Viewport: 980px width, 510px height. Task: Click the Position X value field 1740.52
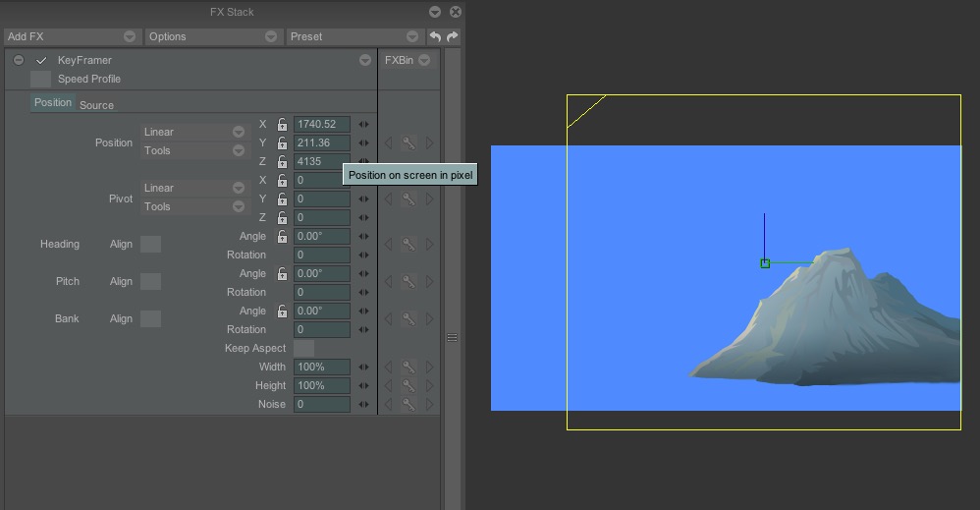322,124
